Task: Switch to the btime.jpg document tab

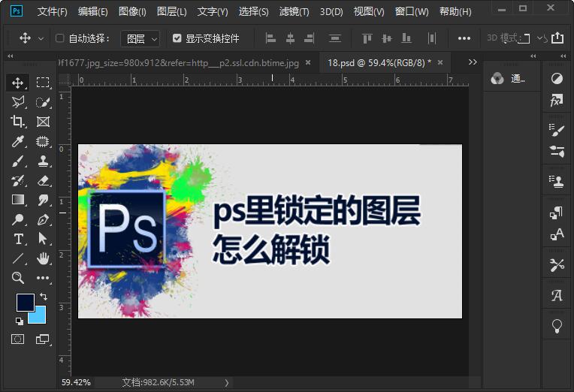Action: (179, 63)
